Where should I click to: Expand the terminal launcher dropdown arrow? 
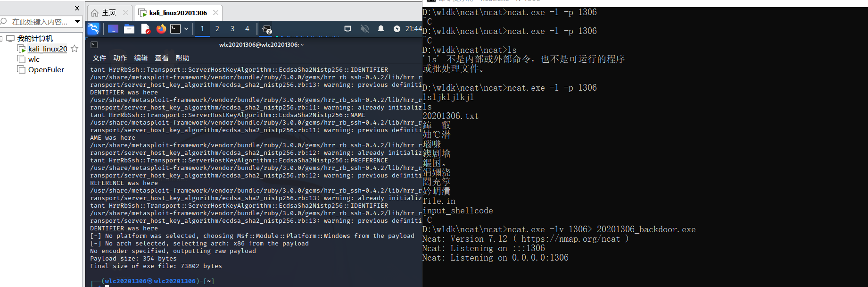coord(186,29)
